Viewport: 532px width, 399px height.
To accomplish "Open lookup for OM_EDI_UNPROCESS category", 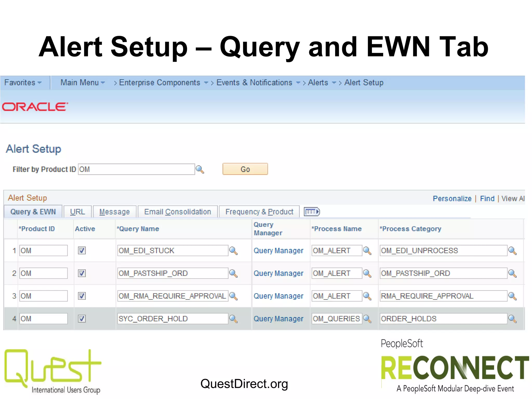I will (513, 251).
